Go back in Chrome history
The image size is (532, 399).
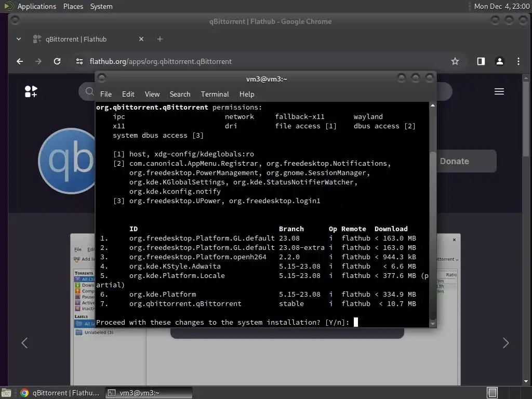(20, 61)
